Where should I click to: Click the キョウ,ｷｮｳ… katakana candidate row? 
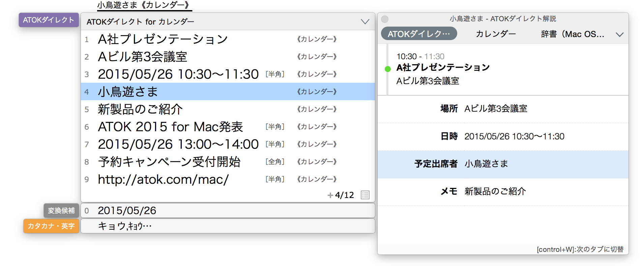coord(228,226)
